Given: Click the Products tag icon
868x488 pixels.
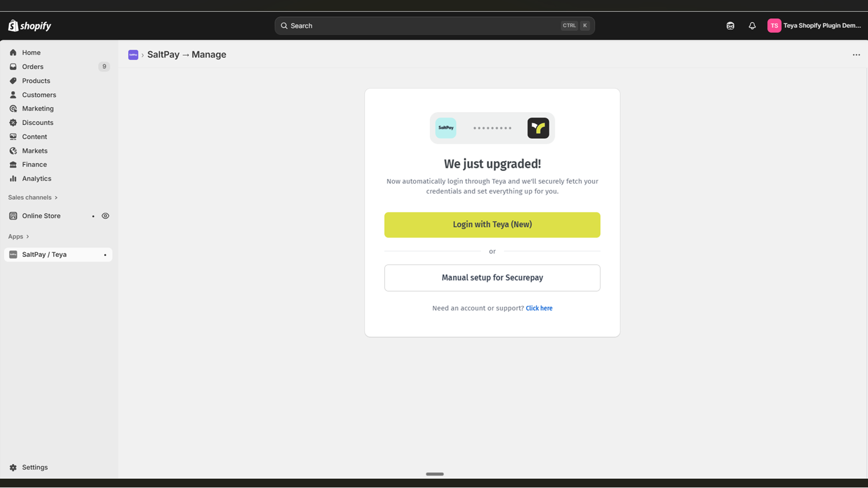Looking at the screenshot, I should tap(13, 81).
